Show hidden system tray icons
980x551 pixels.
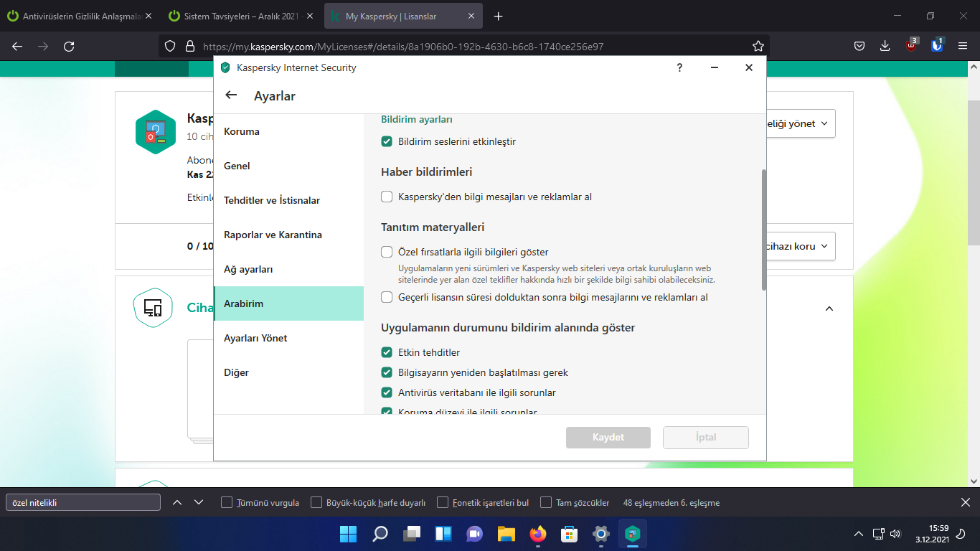pyautogui.click(x=858, y=534)
